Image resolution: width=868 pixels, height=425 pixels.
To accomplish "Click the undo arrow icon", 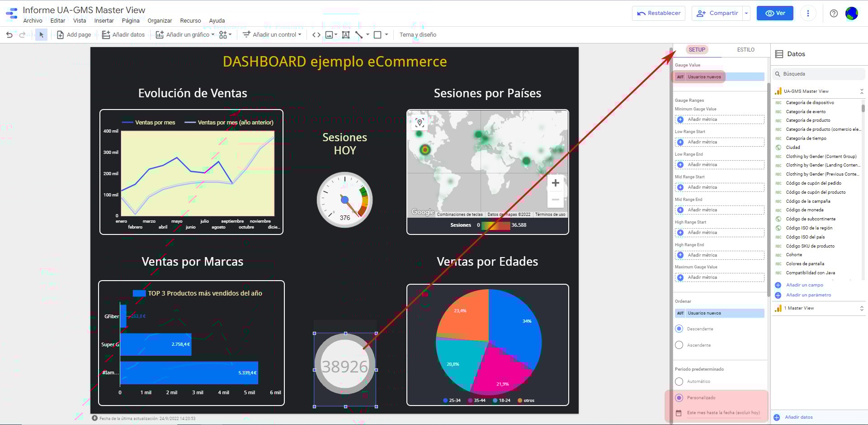I will click(x=9, y=35).
